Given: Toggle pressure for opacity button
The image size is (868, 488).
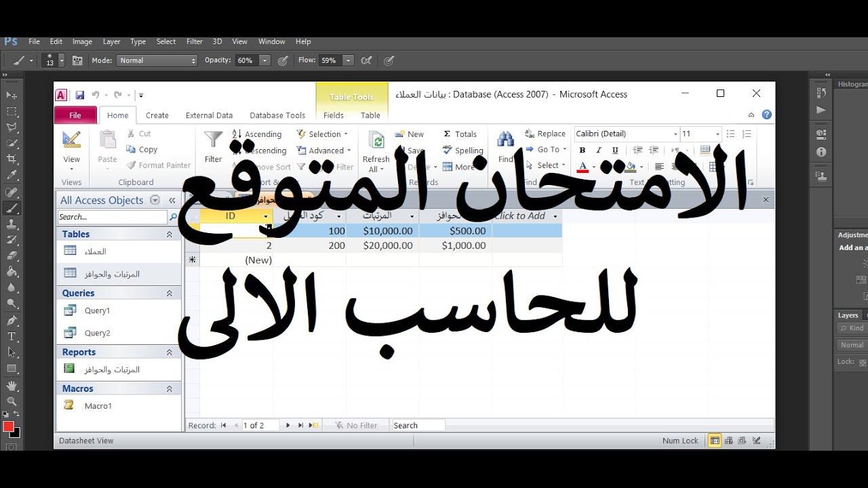Looking at the screenshot, I should coord(283,60).
